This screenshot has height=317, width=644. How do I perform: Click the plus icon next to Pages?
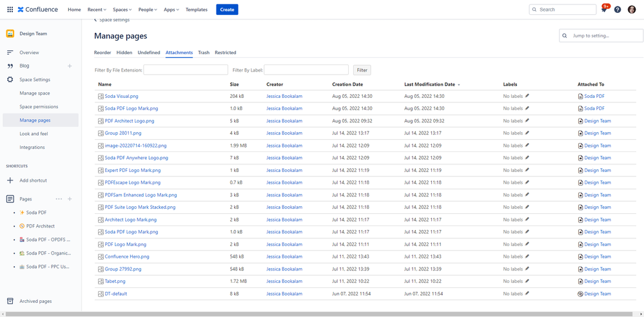pos(70,198)
